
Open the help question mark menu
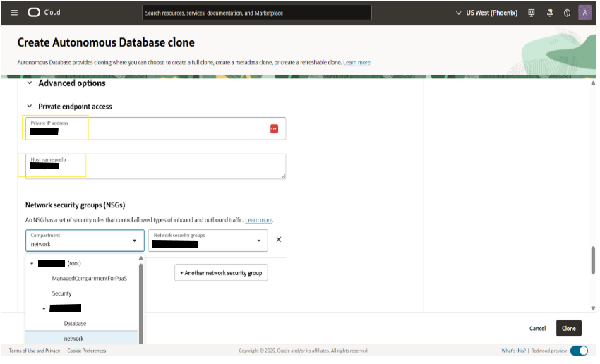[x=567, y=13]
